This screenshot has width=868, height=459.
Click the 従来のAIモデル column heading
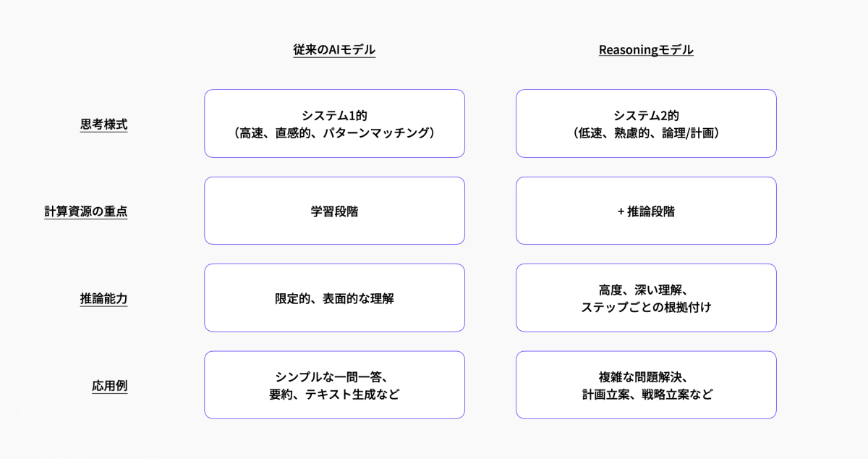click(x=334, y=50)
